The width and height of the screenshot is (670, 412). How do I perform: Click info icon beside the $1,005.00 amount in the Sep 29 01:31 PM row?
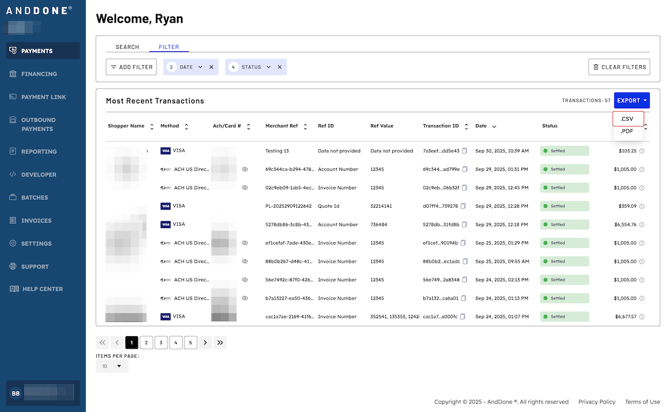pyautogui.click(x=642, y=170)
